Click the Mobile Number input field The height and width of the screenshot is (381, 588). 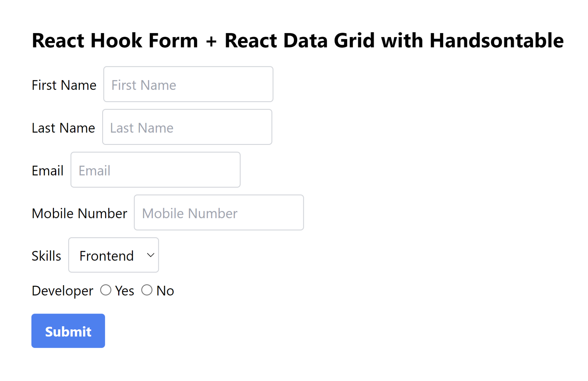coord(218,212)
